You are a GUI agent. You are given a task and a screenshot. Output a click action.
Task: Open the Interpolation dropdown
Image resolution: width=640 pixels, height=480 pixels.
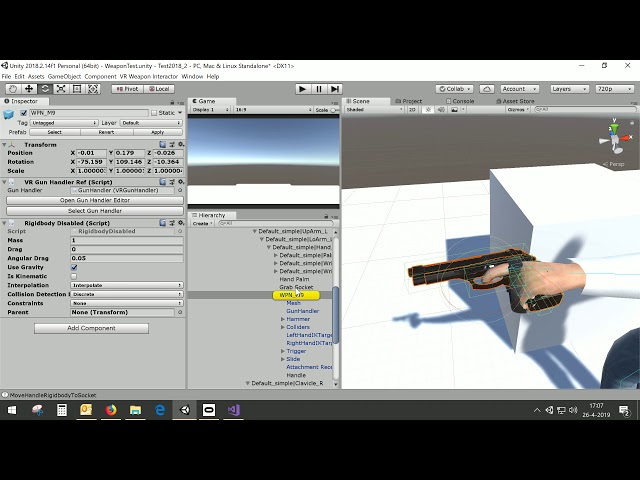127,285
